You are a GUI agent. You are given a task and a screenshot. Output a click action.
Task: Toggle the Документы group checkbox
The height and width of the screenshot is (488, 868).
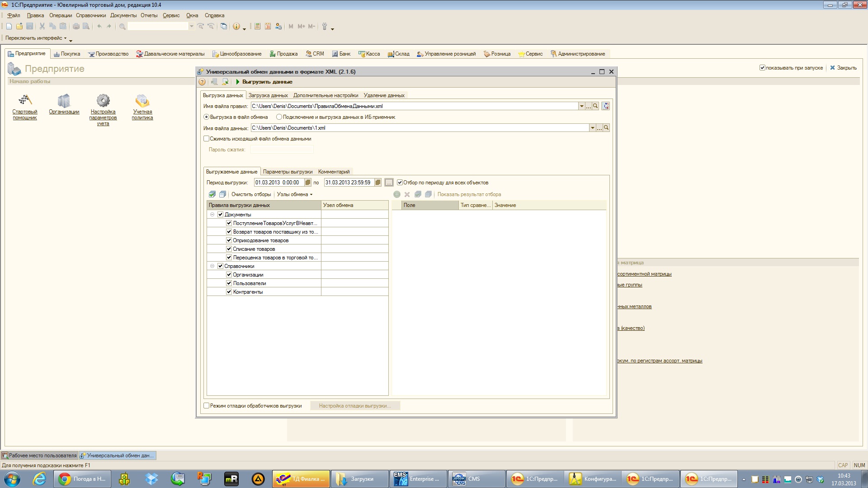pos(221,215)
